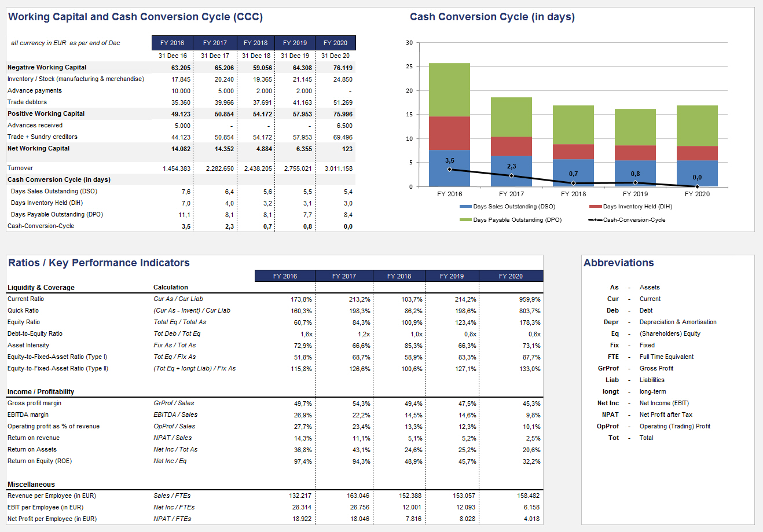Select the FY 2018 header in Ratios table
763x532 pixels.
(399, 276)
